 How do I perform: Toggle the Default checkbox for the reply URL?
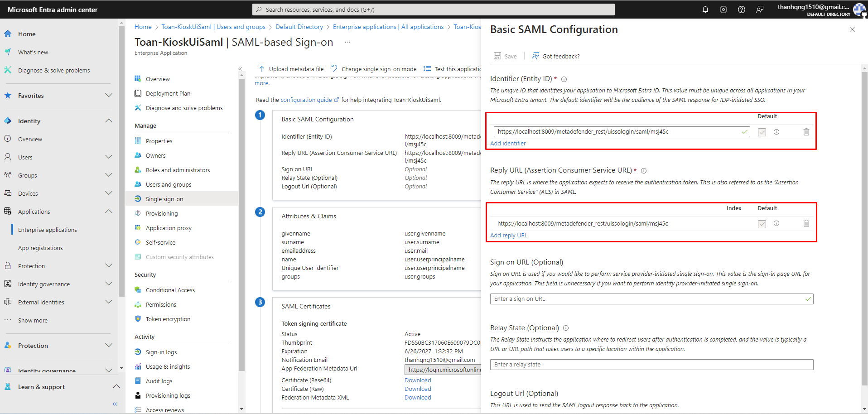pos(762,224)
